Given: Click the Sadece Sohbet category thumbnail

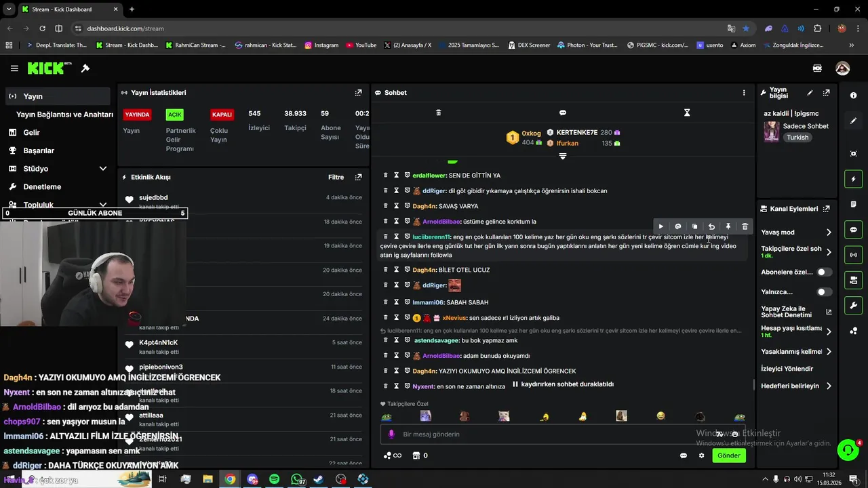Looking at the screenshot, I should [772, 131].
